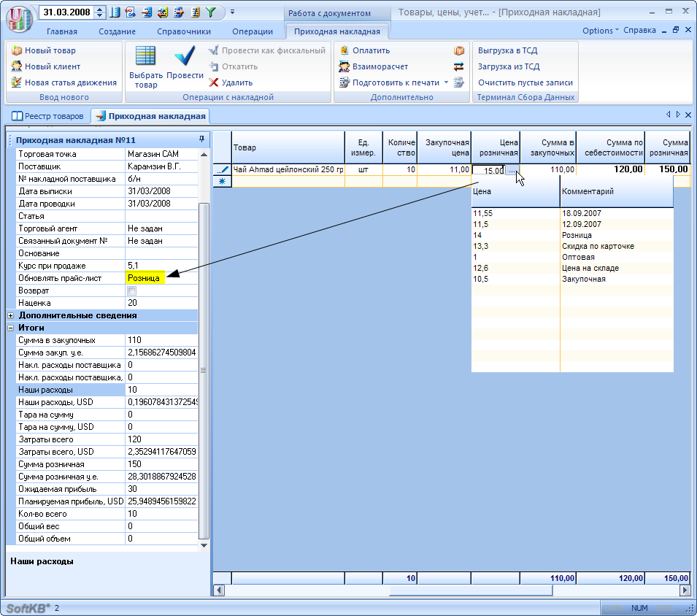Click the Оплатить button label
The width and height of the screenshot is (697, 616).
click(371, 50)
